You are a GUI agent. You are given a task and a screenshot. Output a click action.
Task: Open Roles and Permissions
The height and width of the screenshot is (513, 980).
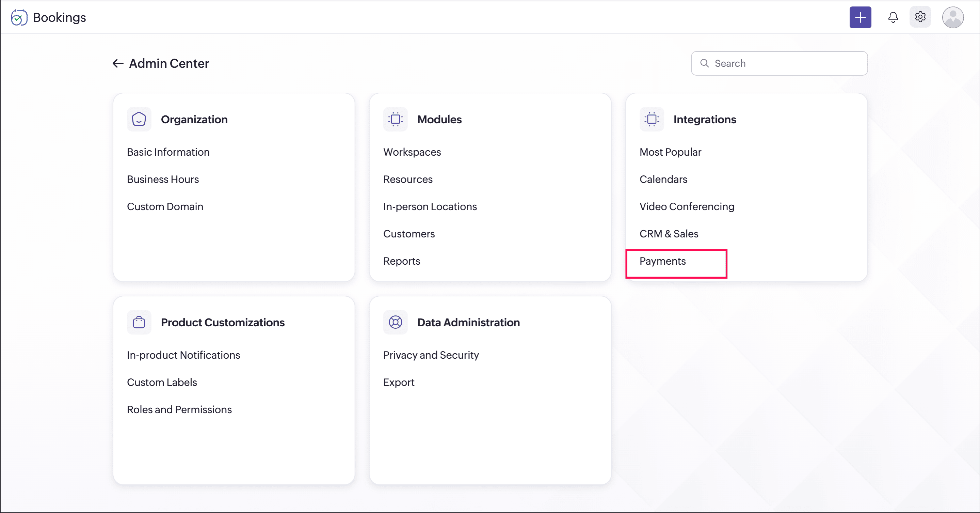(179, 409)
